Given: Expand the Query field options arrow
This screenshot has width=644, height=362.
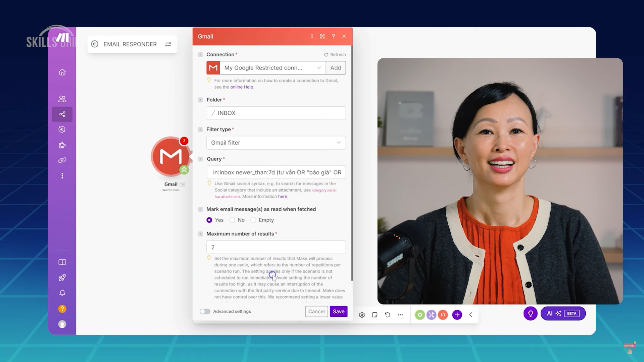Looking at the screenshot, I should point(200,159).
